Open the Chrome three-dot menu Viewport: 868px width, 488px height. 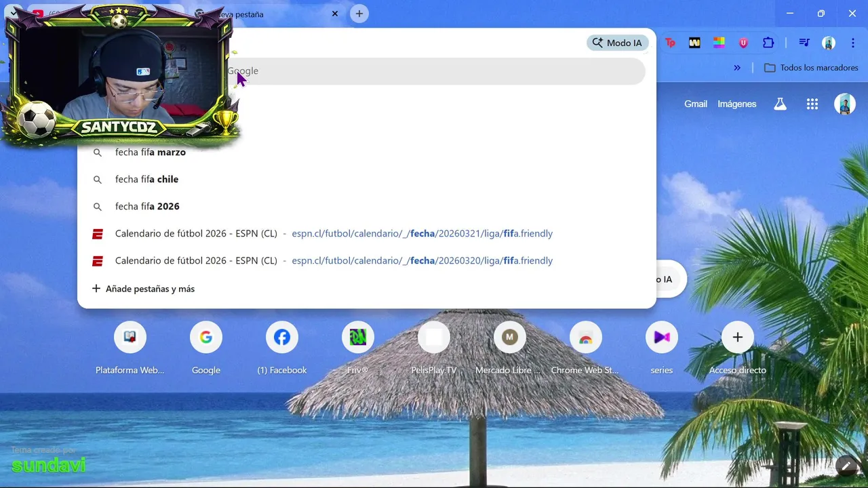pyautogui.click(x=853, y=43)
